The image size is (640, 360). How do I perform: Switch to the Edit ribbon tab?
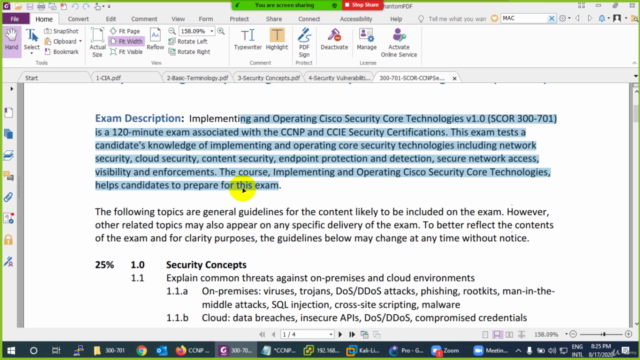coord(111,19)
